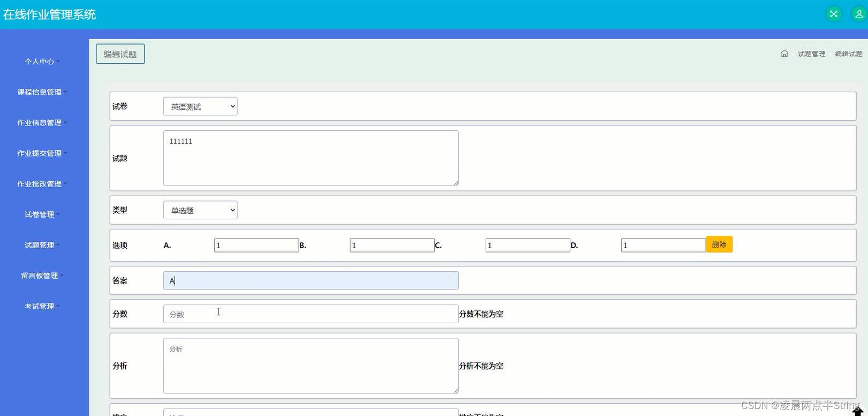Open the 试卷 dropdown showing 英语测试
The width and height of the screenshot is (868, 416).
coord(200,106)
